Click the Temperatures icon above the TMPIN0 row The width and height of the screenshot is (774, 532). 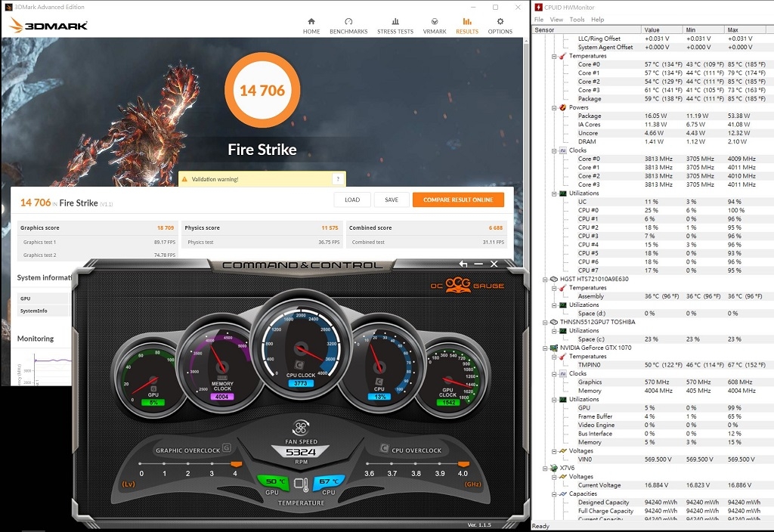tap(562, 357)
